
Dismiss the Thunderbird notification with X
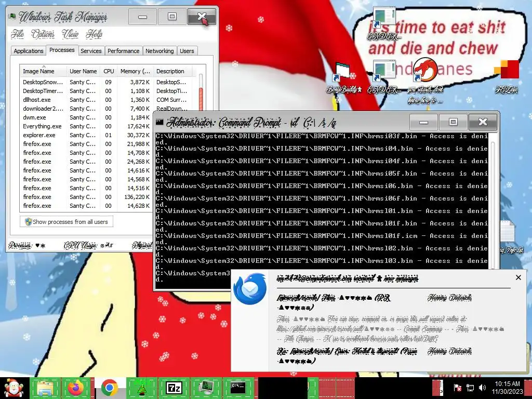click(x=518, y=277)
